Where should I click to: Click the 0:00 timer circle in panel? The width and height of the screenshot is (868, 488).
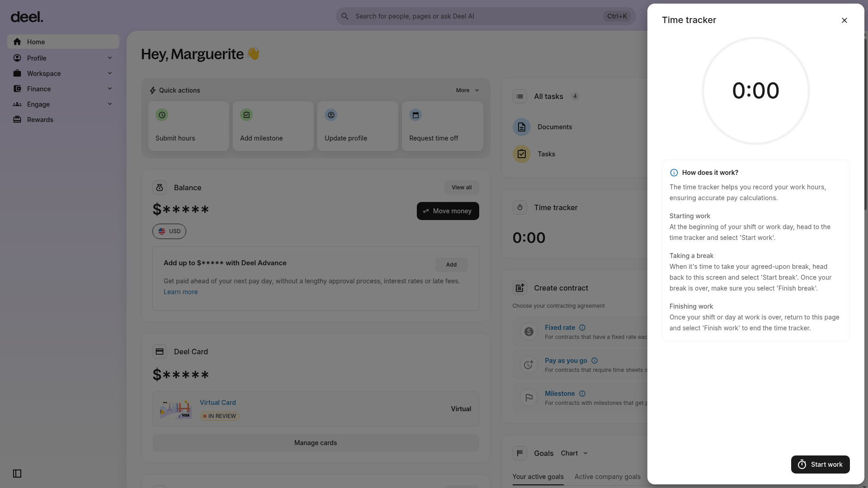coord(756,91)
